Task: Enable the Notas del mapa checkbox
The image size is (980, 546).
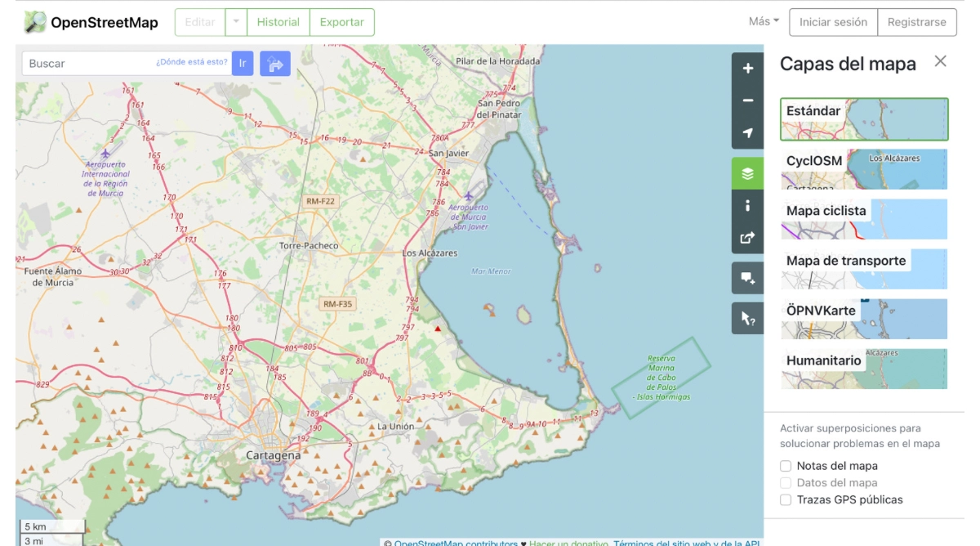Action: 786,466
